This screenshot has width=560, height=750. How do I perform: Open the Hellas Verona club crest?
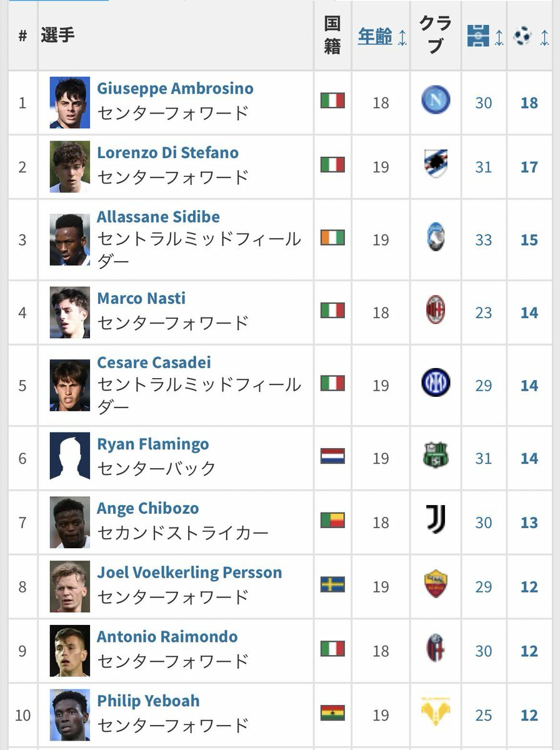(436, 712)
